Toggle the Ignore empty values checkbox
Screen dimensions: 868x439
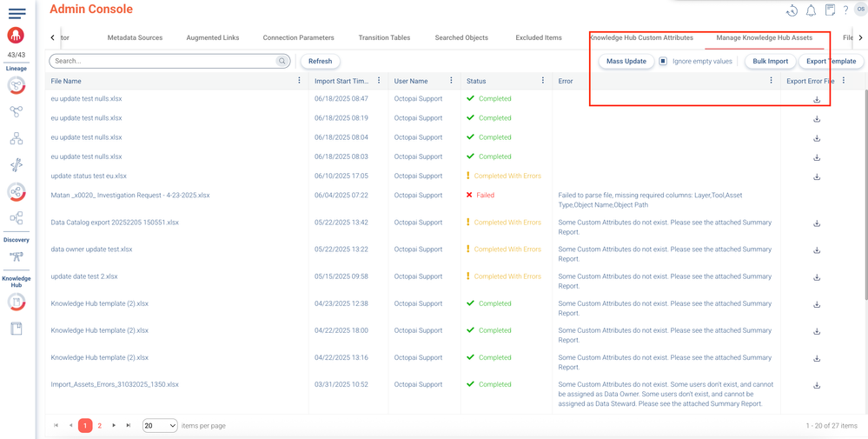pyautogui.click(x=663, y=62)
